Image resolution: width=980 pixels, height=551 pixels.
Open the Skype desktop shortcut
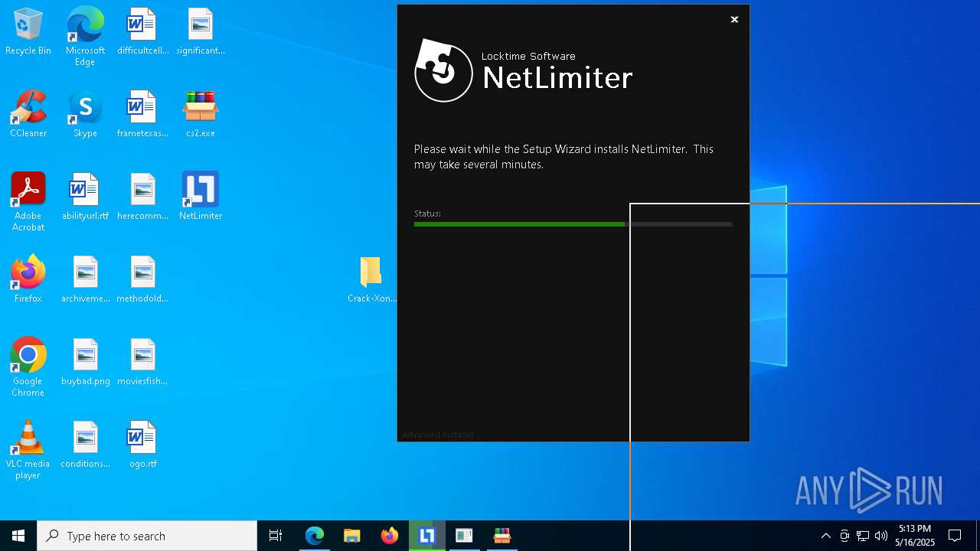(x=85, y=115)
